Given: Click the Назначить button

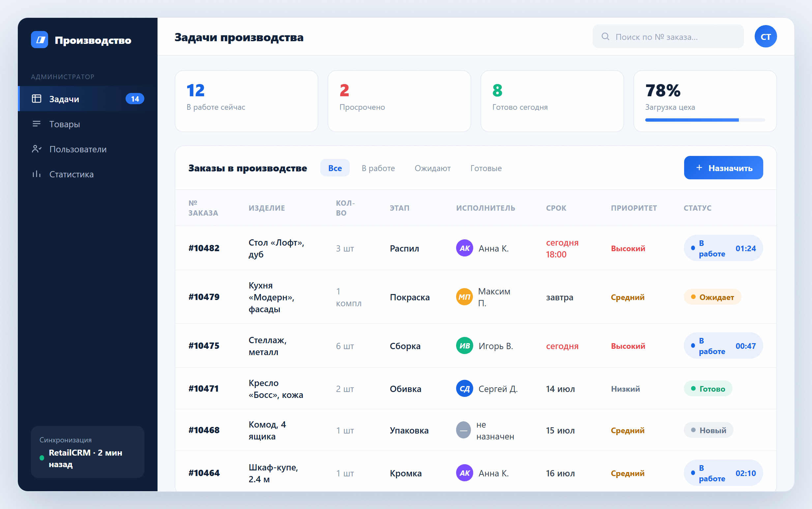Looking at the screenshot, I should coord(723,168).
